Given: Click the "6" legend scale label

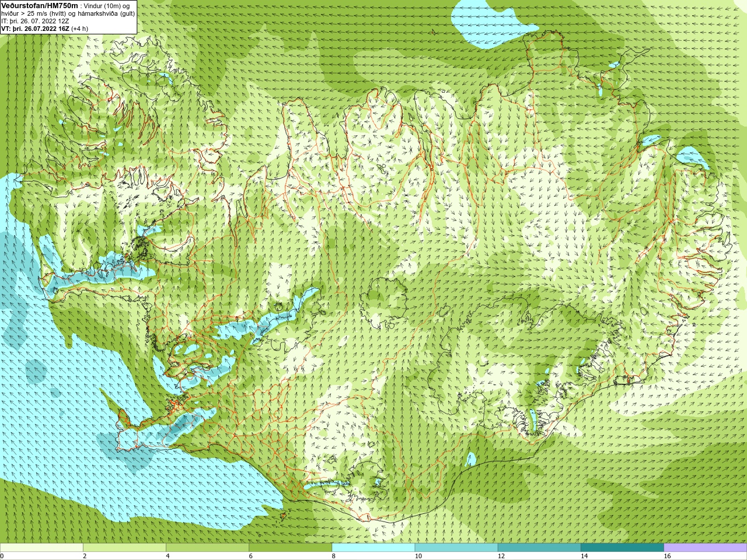Looking at the screenshot, I should (250, 556).
